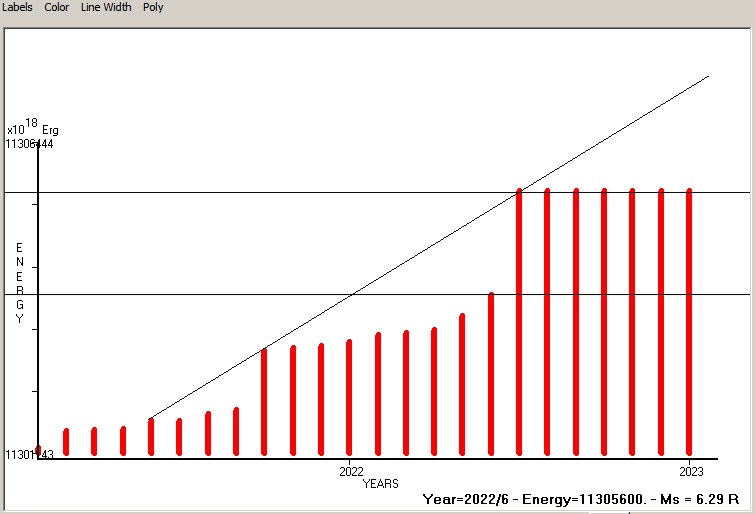Click the red dot at the axis origin
This screenshot has width=755, height=514.
38,449
